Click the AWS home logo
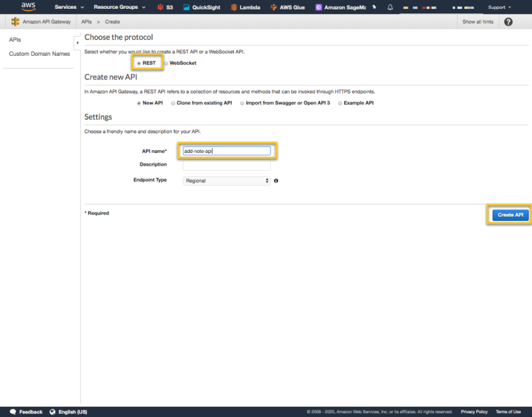The width and height of the screenshot is (532, 417). pos(27,6)
